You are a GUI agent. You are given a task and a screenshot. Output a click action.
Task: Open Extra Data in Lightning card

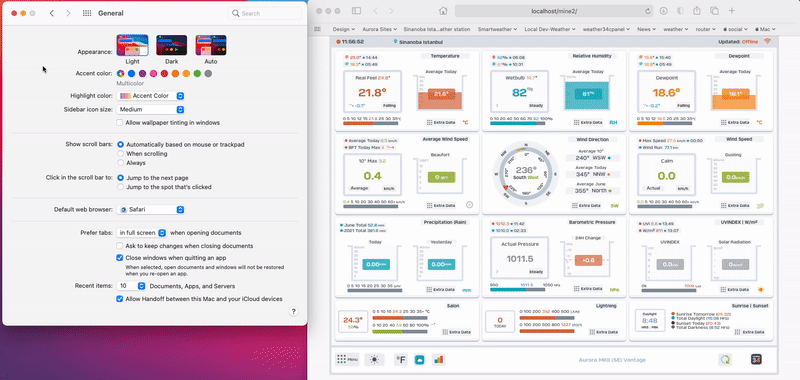(604, 332)
